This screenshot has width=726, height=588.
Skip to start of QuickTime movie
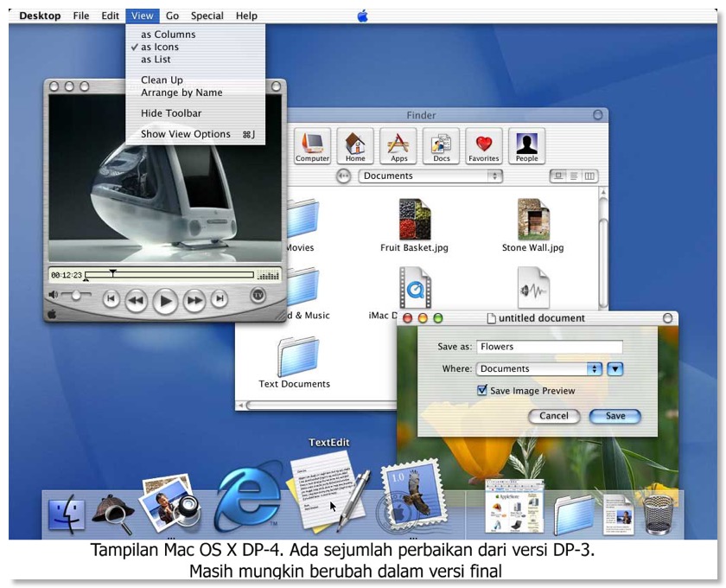[x=111, y=299]
